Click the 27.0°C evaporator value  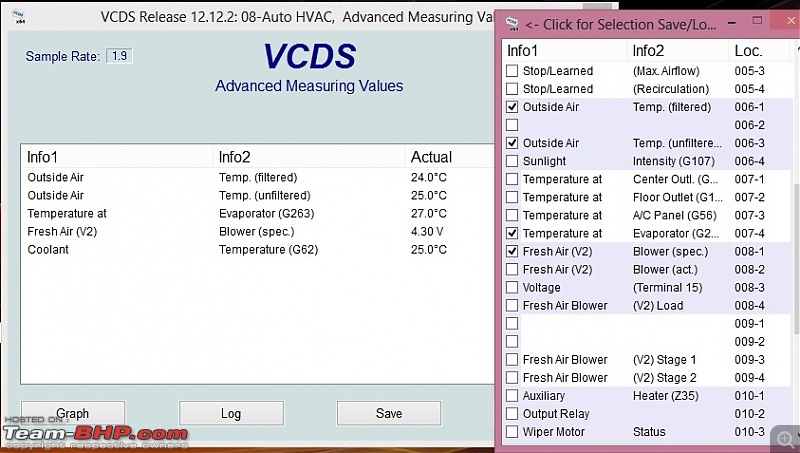coord(429,214)
